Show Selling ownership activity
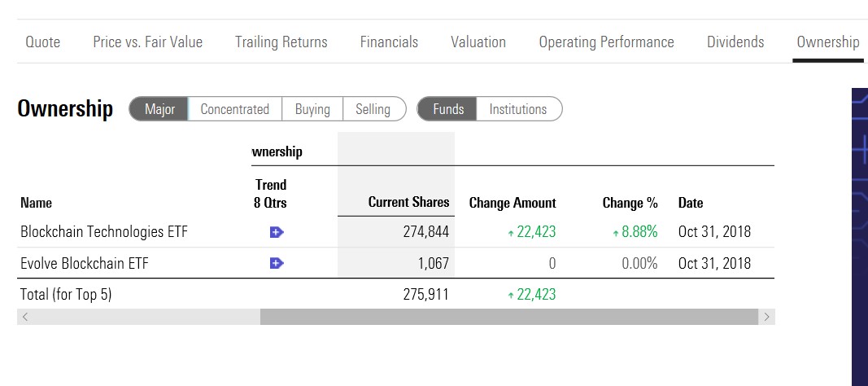Viewport: 868px width, 386px height. tap(373, 109)
